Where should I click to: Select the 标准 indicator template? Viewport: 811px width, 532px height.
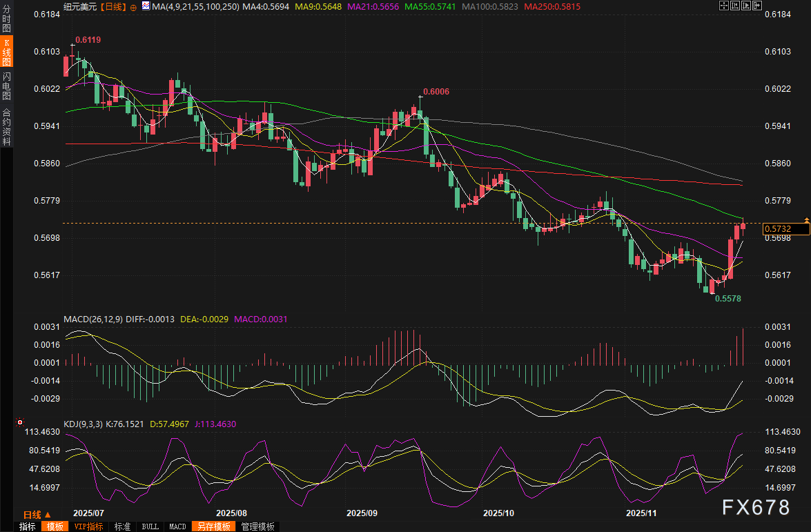coord(122,526)
